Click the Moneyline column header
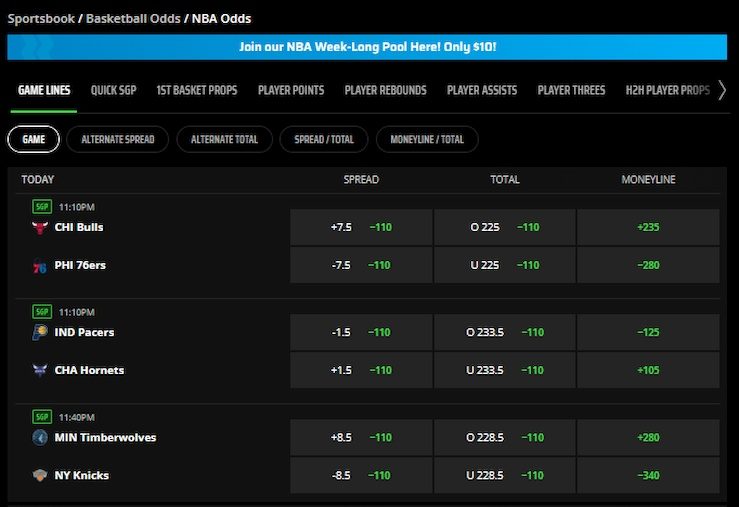 click(x=649, y=180)
